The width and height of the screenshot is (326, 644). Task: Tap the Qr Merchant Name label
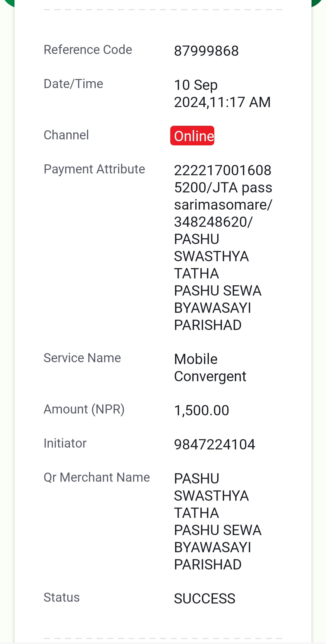click(97, 477)
